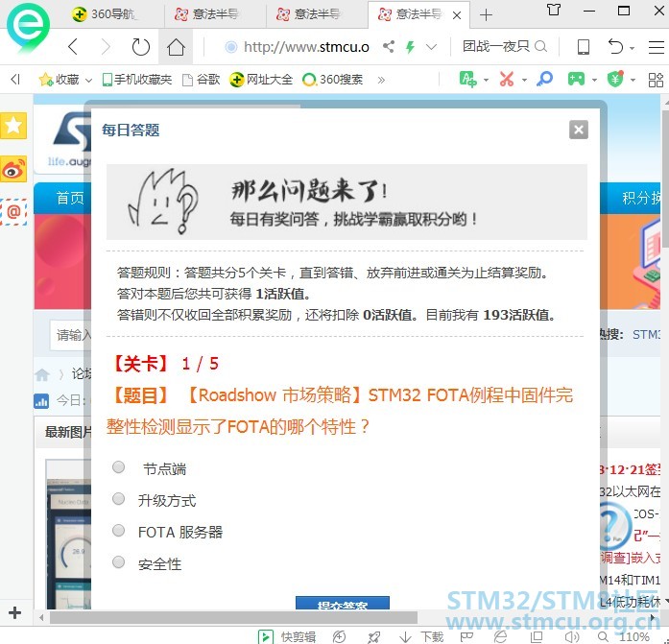Click the blue key password icon

[x=544, y=80]
